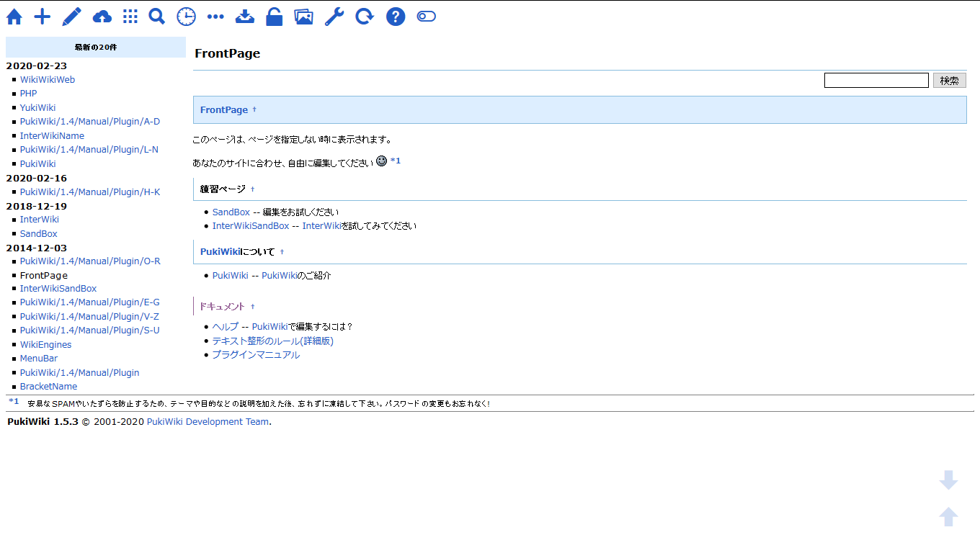The width and height of the screenshot is (980, 553).
Task: Jump to page bottom with down arrow
Action: pyautogui.click(x=948, y=480)
